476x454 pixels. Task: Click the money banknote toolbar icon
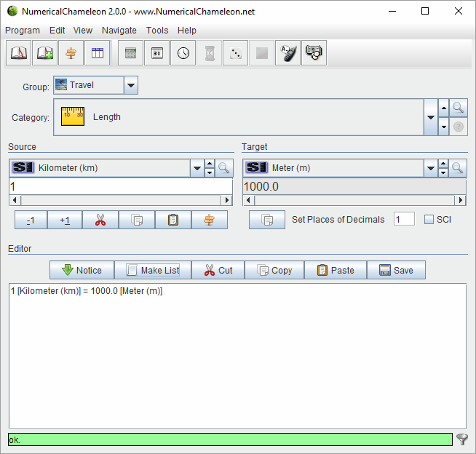314,53
